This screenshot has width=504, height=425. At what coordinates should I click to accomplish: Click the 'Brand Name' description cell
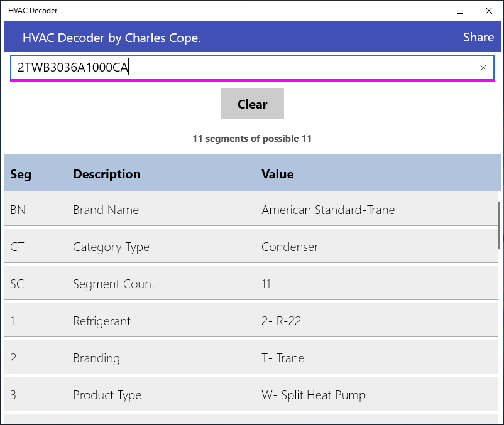pyautogui.click(x=106, y=210)
